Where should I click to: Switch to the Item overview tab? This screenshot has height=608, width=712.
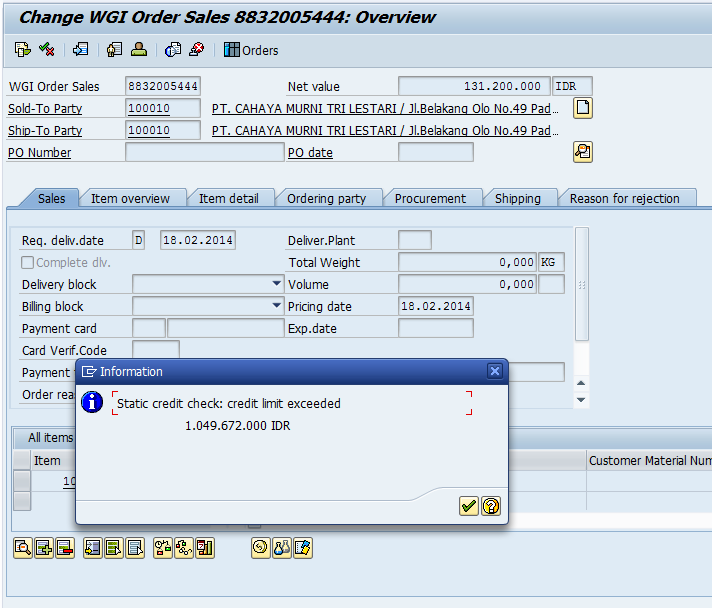coord(130,198)
